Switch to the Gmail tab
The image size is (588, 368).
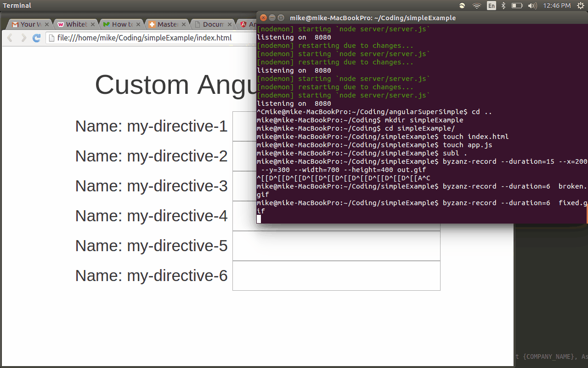pyautogui.click(x=28, y=24)
